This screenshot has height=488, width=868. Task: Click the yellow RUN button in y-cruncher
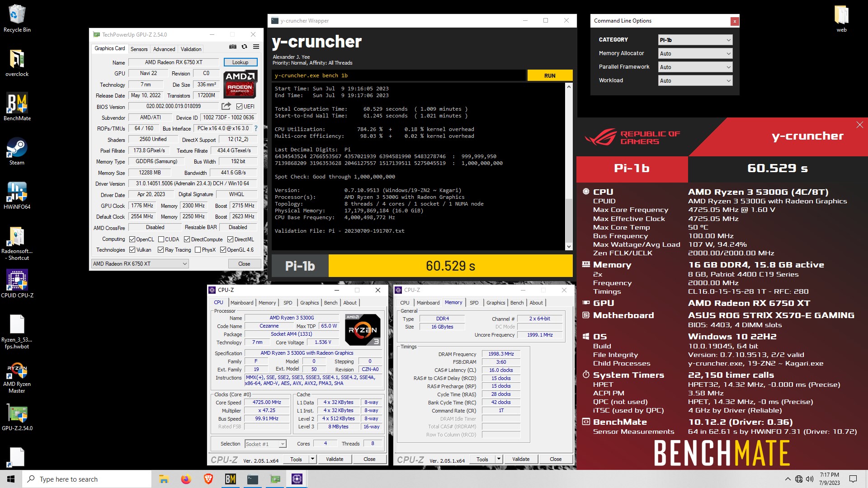tap(550, 75)
